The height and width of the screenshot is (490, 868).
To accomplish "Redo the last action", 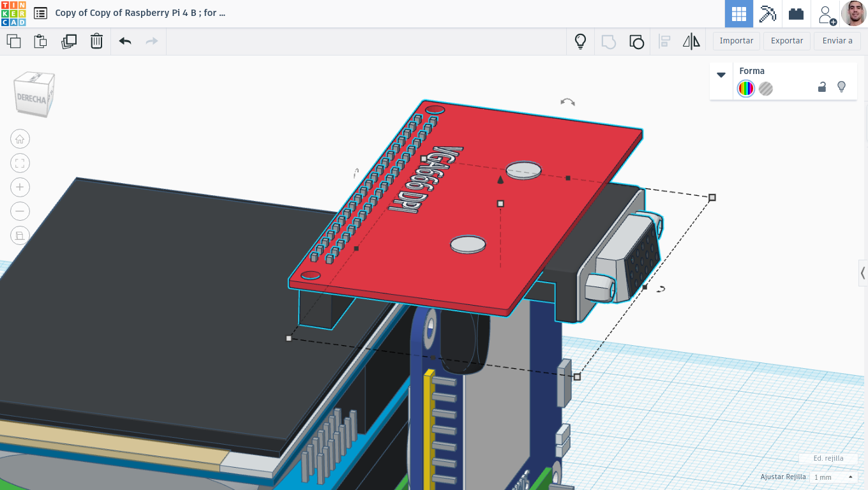I will (152, 41).
